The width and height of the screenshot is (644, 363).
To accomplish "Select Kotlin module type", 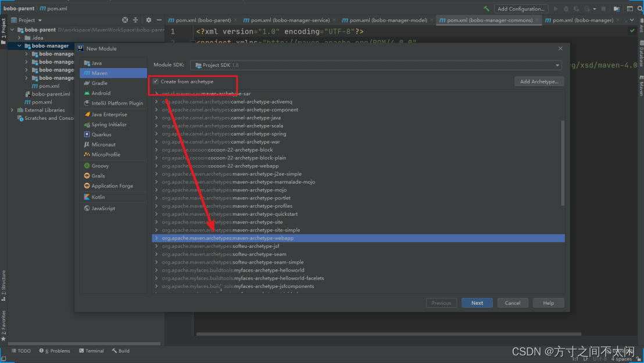I will (113, 197).
